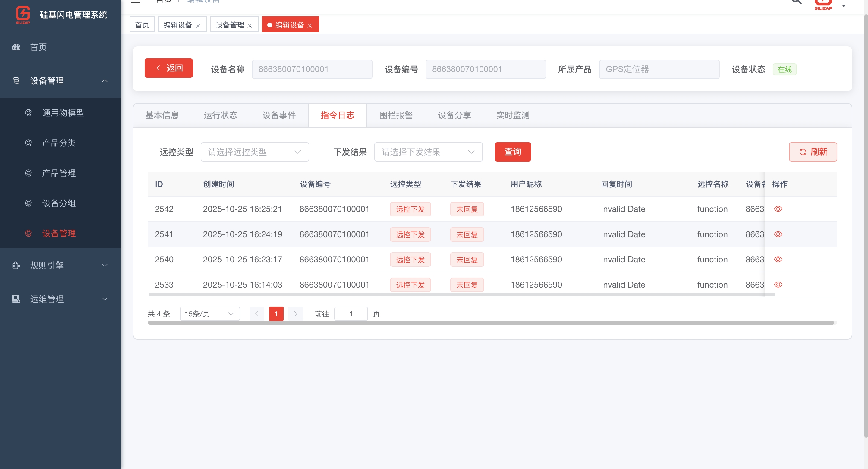868x469 pixels.
Task: Expand the 15条/页 page size selector
Action: 209,314
